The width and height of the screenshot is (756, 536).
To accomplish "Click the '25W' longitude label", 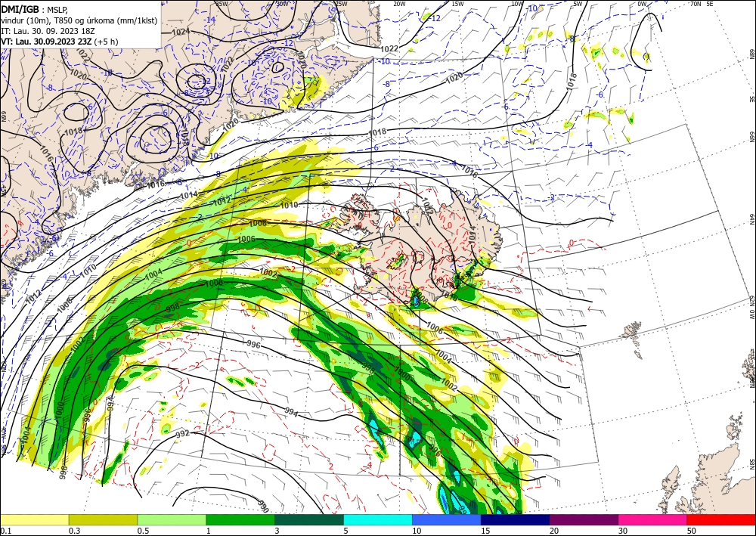I will [x=342, y=4].
